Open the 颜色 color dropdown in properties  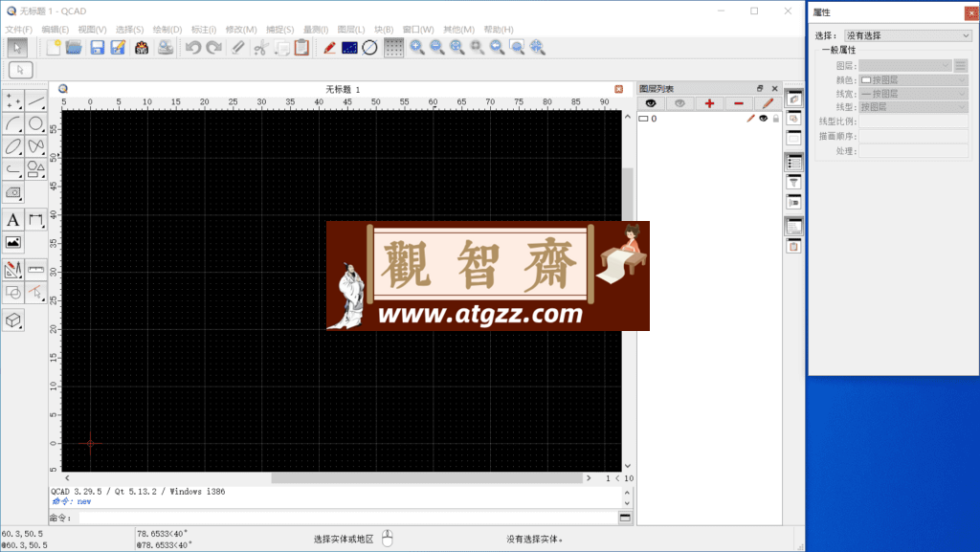pyautogui.click(x=913, y=80)
